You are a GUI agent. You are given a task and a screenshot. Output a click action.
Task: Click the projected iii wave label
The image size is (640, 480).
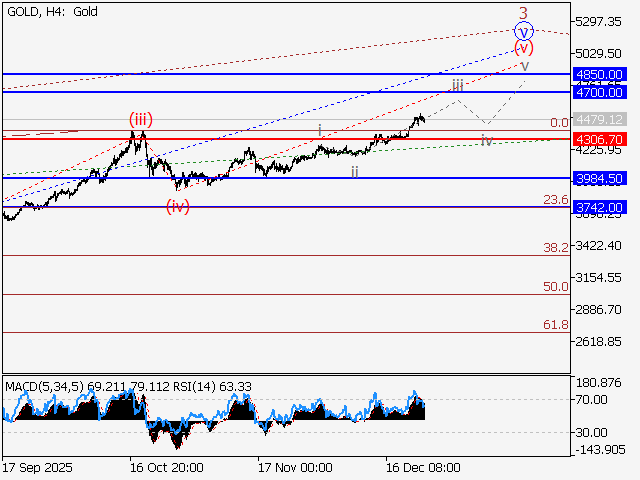pos(457,85)
